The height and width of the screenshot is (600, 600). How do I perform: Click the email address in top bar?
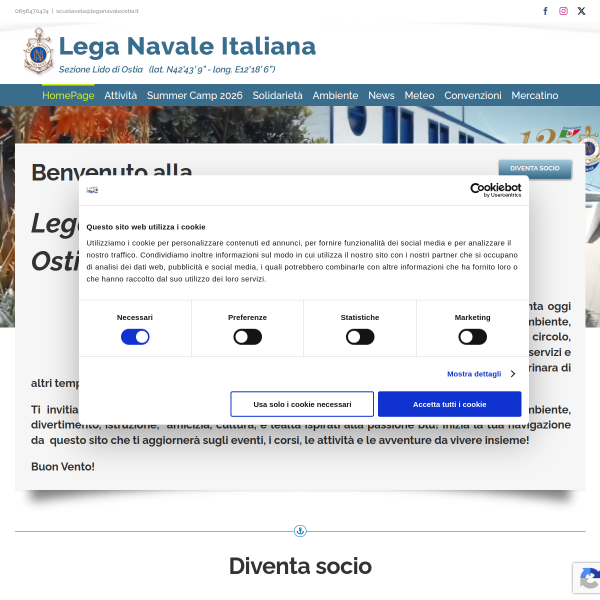coord(97,11)
